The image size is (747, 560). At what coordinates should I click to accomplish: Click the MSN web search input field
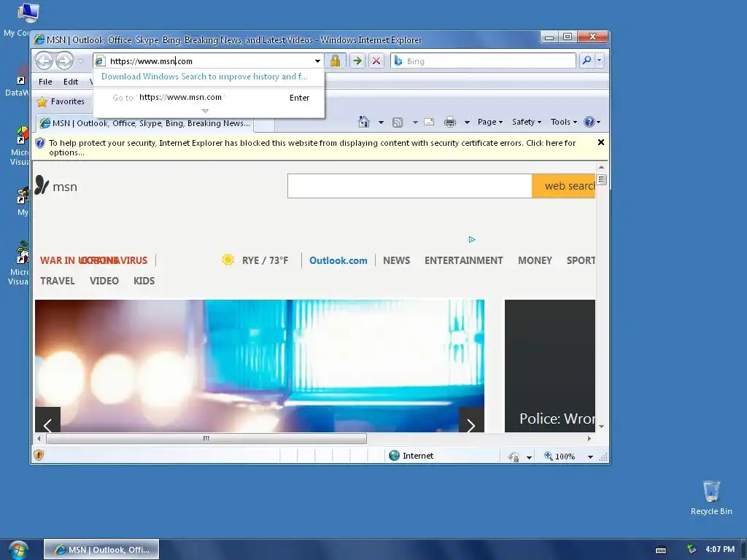[410, 186]
